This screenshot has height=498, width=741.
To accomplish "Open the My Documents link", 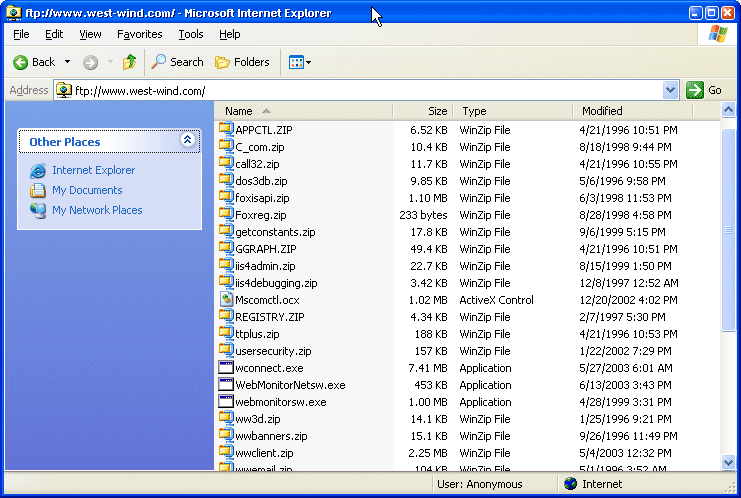I will click(87, 190).
